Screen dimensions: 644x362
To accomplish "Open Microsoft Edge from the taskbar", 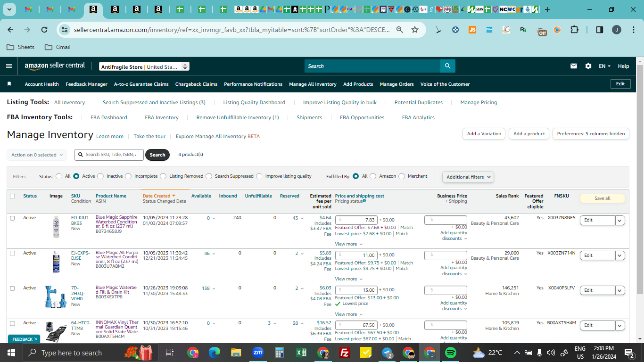I will 215,353.
